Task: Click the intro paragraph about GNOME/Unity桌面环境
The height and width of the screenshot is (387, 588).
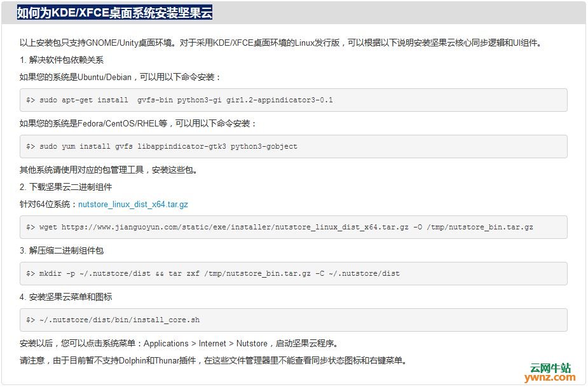Action: click(x=281, y=43)
